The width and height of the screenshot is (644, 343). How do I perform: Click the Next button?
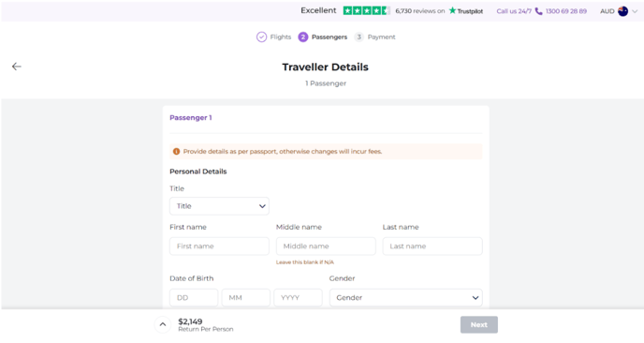click(x=479, y=324)
